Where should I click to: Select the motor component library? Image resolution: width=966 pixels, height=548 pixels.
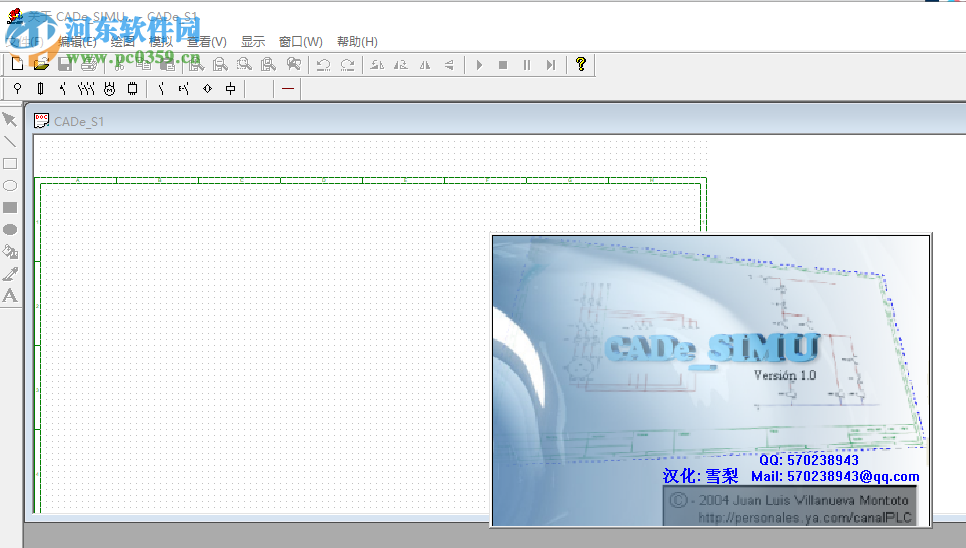pyautogui.click(x=110, y=89)
